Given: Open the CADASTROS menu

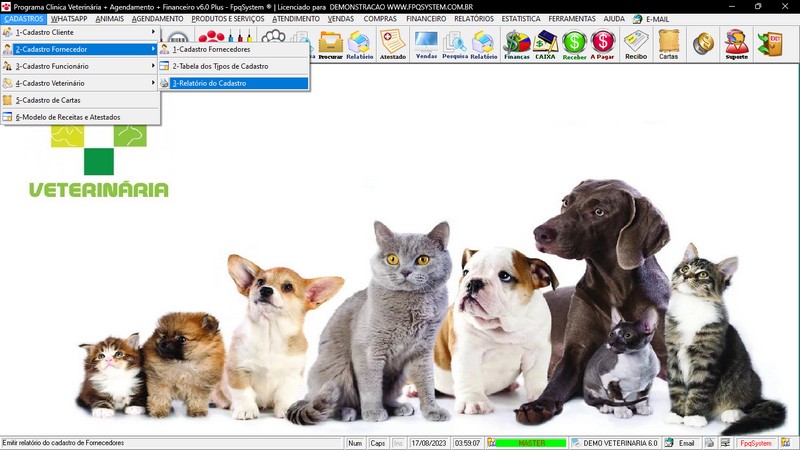Looking at the screenshot, I should (23, 19).
